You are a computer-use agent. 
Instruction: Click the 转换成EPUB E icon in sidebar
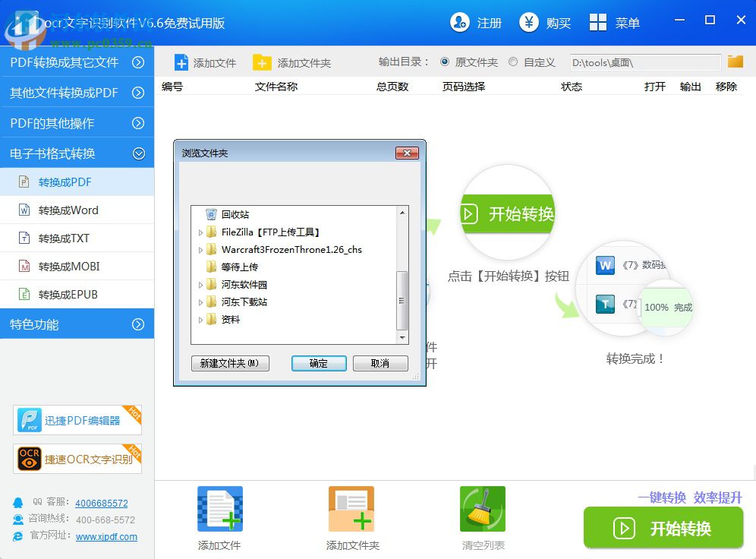(x=24, y=294)
